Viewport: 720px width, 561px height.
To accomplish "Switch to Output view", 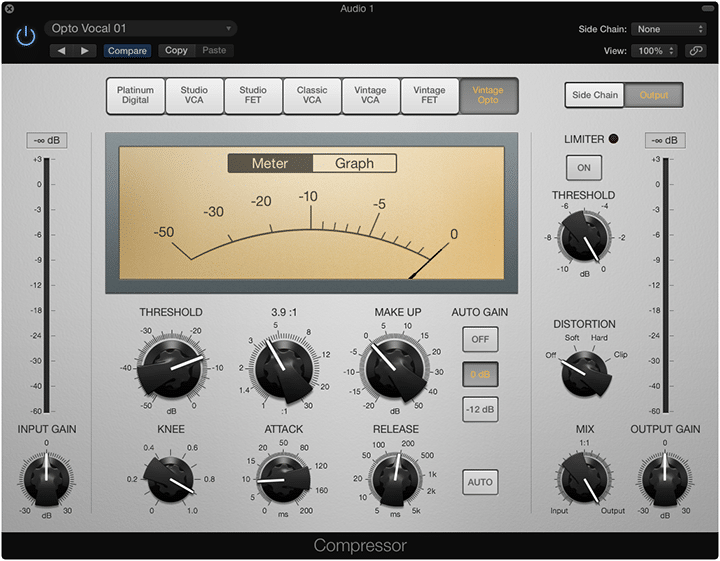I will pos(654,95).
